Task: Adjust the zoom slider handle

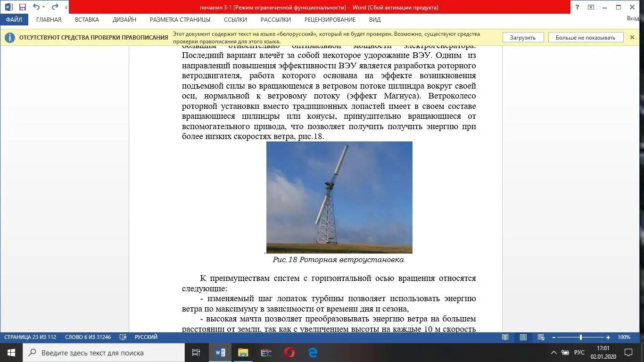Action: click(581, 337)
